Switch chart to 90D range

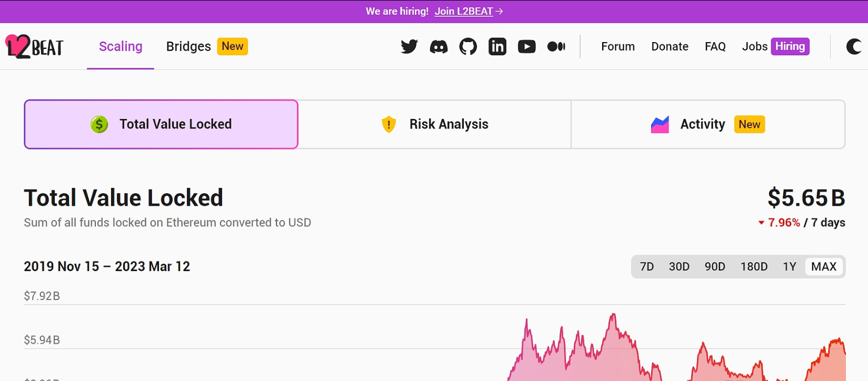click(x=715, y=267)
